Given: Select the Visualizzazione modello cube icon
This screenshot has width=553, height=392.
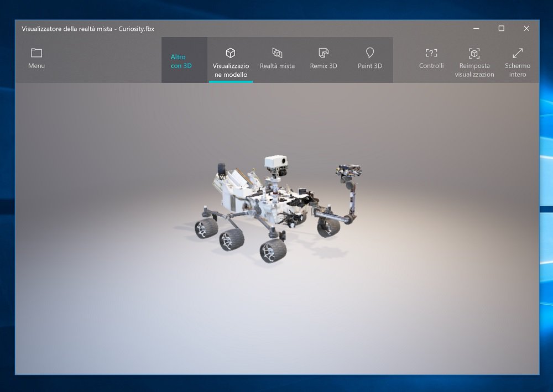Looking at the screenshot, I should click(x=231, y=53).
